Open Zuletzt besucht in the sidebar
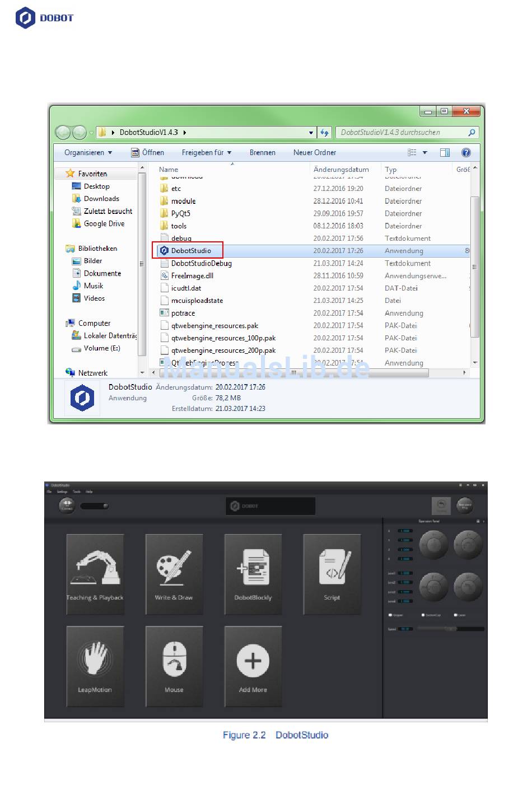 pos(102,211)
